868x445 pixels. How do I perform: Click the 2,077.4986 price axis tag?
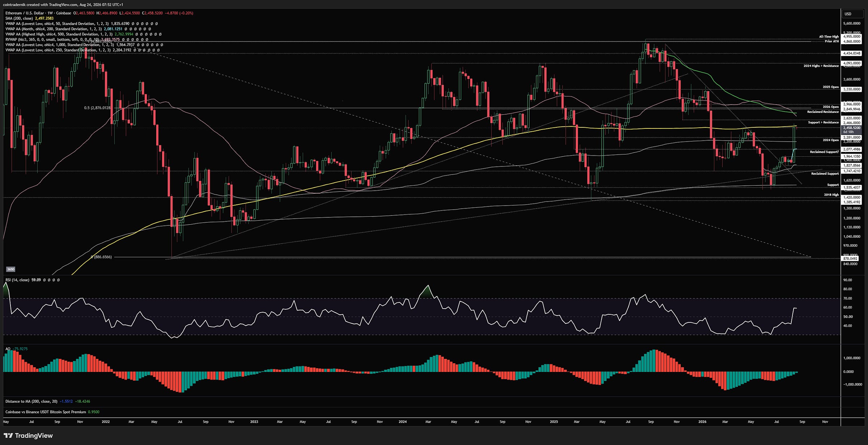(x=852, y=149)
